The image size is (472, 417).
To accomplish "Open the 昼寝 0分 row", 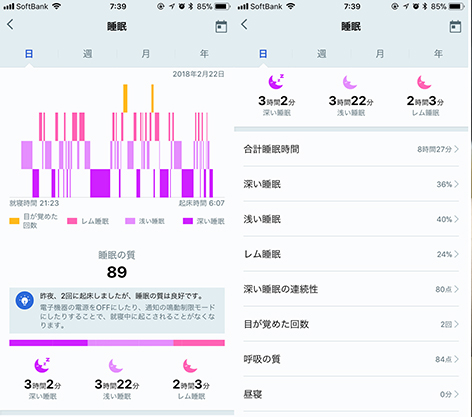I will [351, 394].
